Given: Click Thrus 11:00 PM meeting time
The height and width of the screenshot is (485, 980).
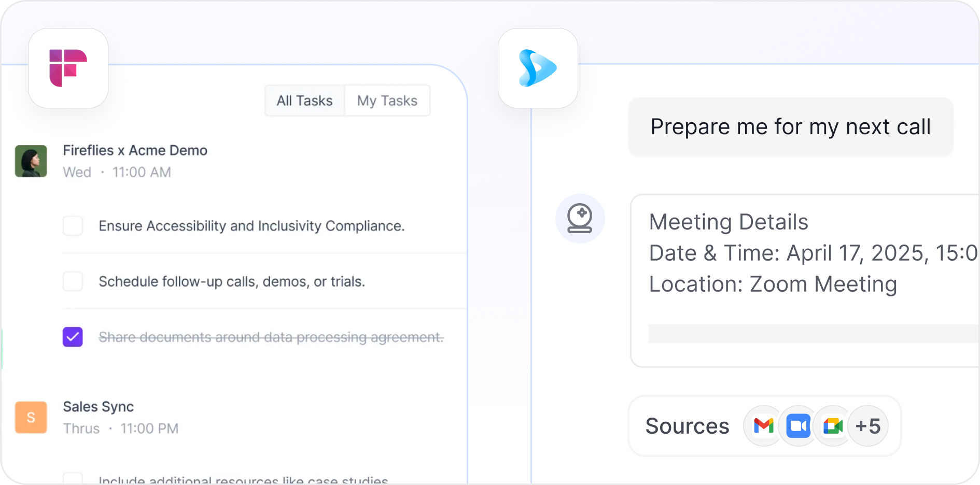Looking at the screenshot, I should pyautogui.click(x=121, y=429).
